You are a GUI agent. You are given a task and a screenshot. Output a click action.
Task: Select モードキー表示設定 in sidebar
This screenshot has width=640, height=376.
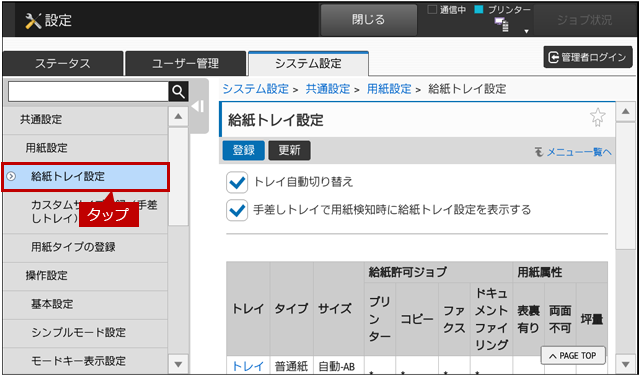[85, 360]
